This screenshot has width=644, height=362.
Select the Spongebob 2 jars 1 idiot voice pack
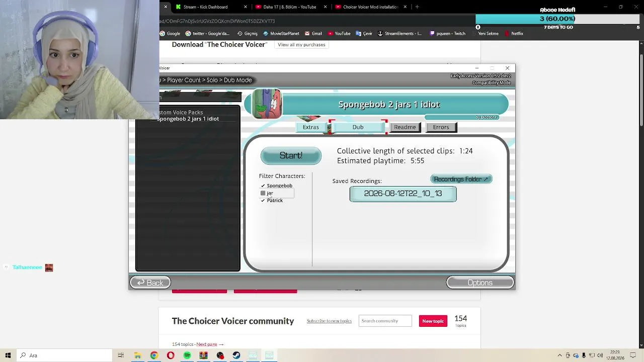pyautogui.click(x=188, y=119)
